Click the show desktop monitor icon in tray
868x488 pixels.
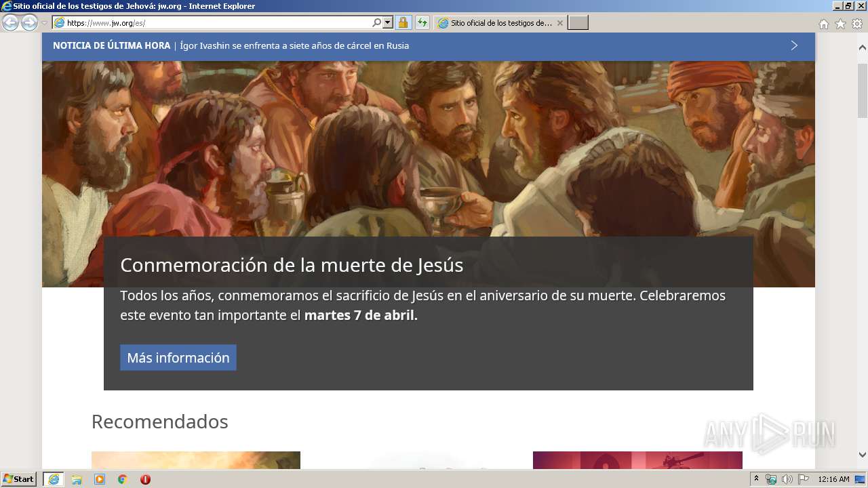tap(860, 479)
